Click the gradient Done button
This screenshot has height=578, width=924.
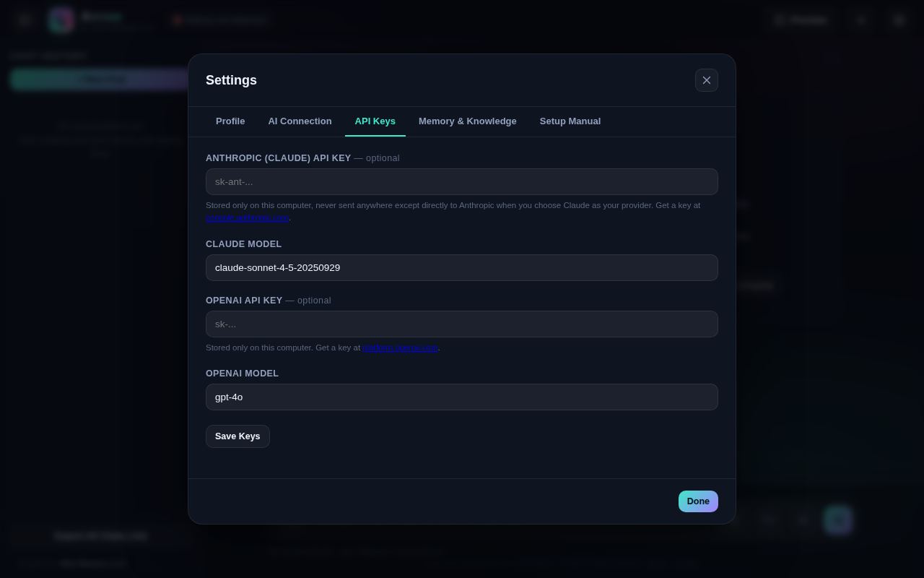point(698,501)
